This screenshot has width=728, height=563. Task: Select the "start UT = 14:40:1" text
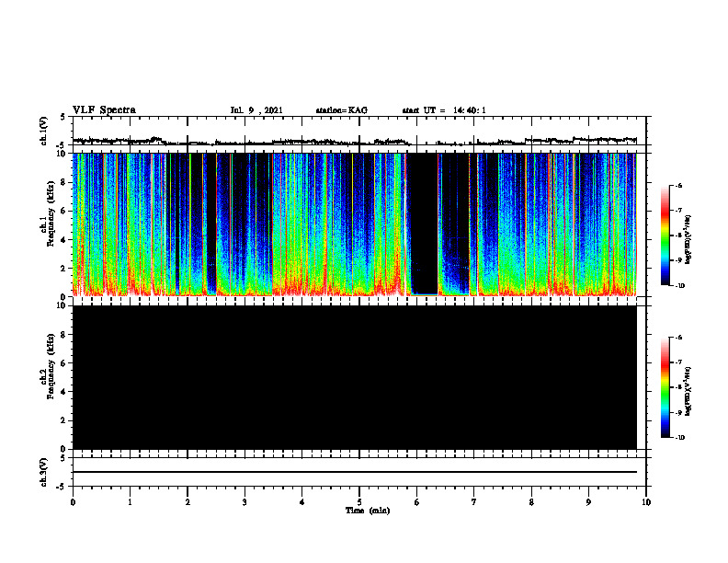click(x=444, y=110)
